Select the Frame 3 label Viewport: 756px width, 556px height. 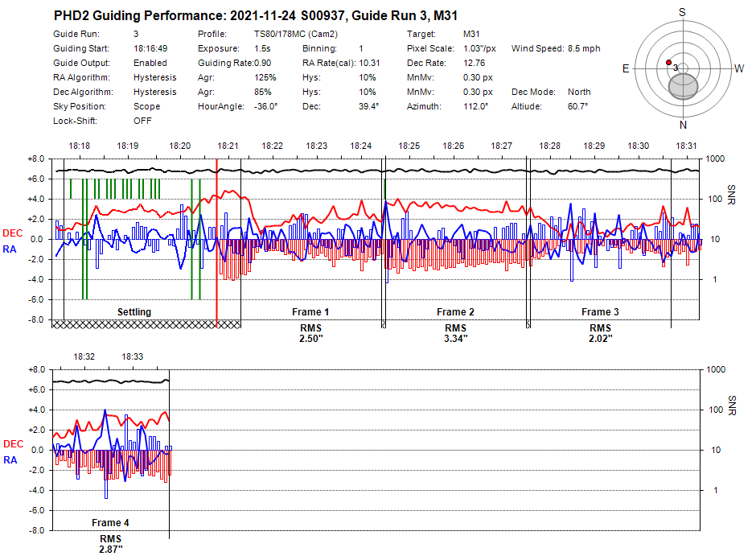600,312
